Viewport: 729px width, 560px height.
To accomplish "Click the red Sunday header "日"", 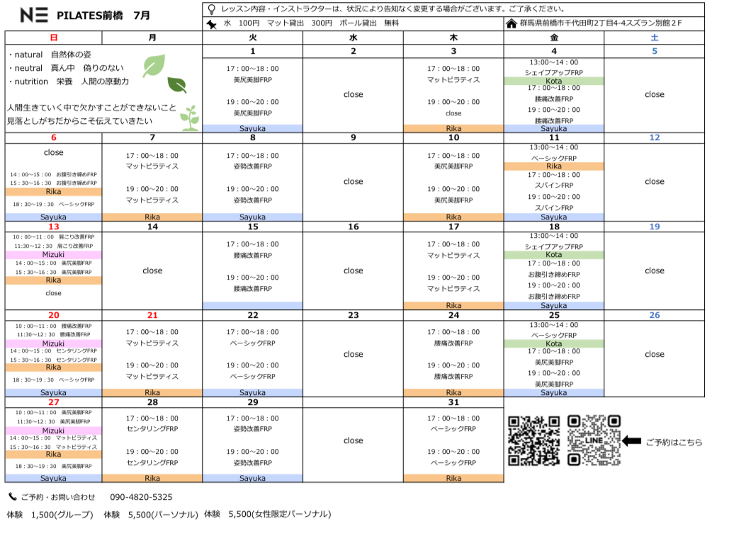I will coord(53,38).
